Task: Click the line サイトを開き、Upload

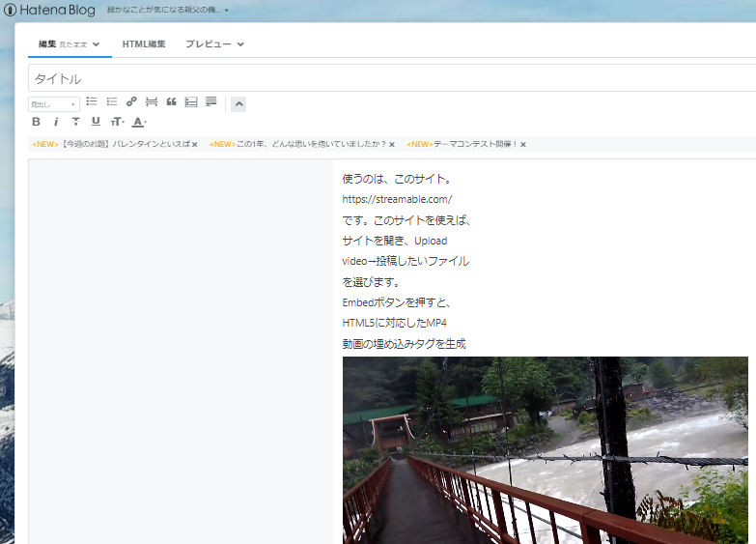Action: (x=395, y=241)
